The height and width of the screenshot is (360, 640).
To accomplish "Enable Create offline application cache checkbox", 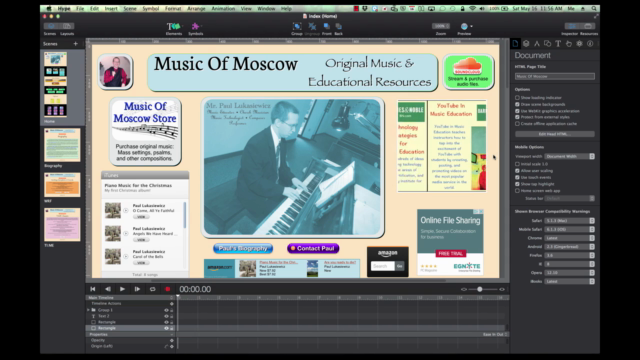I will click(517, 124).
